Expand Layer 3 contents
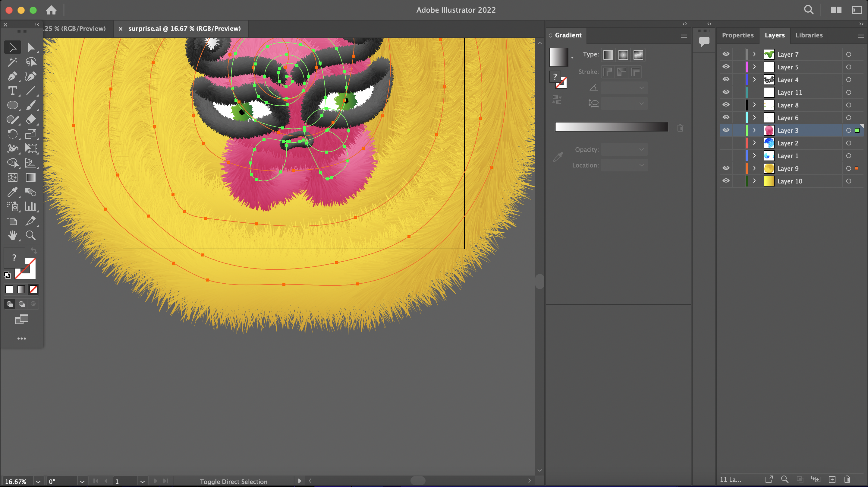Viewport: 868px width, 487px height. 754,131
